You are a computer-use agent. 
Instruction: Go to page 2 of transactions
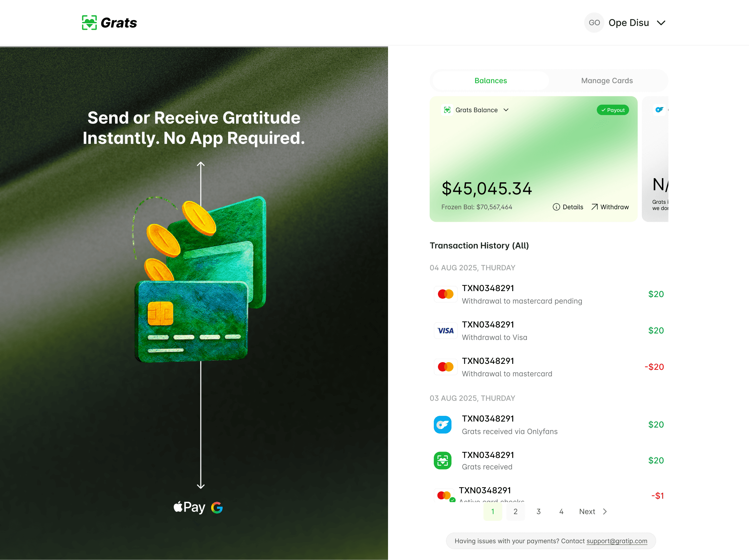(515, 511)
